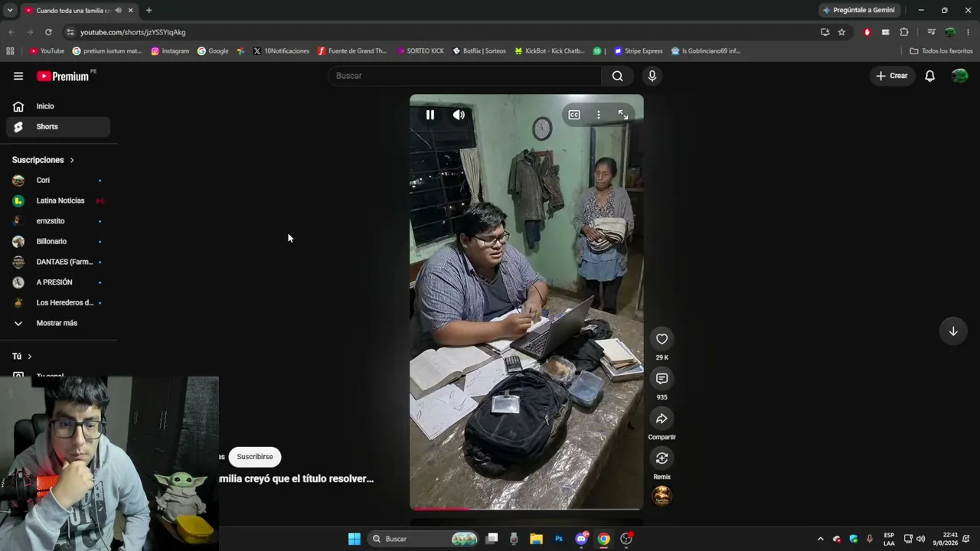Open the YouTube account avatar menu

coord(959,76)
